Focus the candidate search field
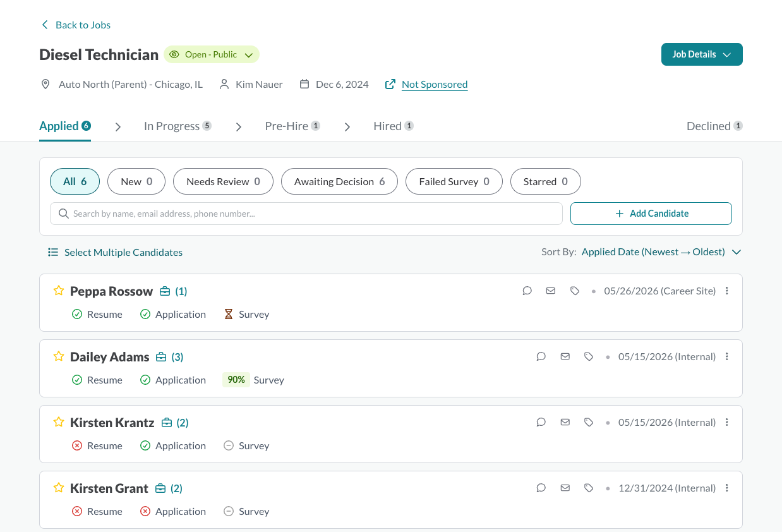The image size is (782, 532). [x=306, y=214]
